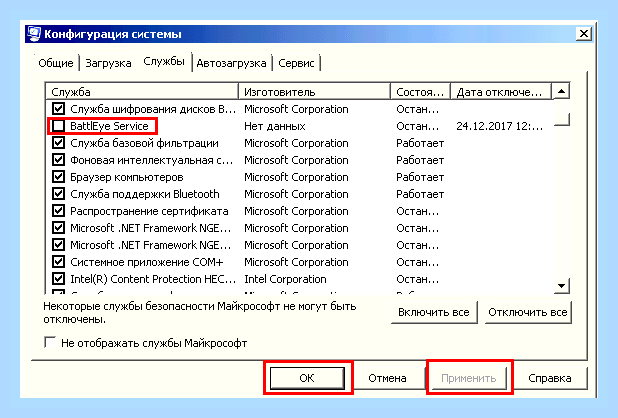The height and width of the screenshot is (418, 618).
Task: Sort by the Служба column header
Action: 142,92
